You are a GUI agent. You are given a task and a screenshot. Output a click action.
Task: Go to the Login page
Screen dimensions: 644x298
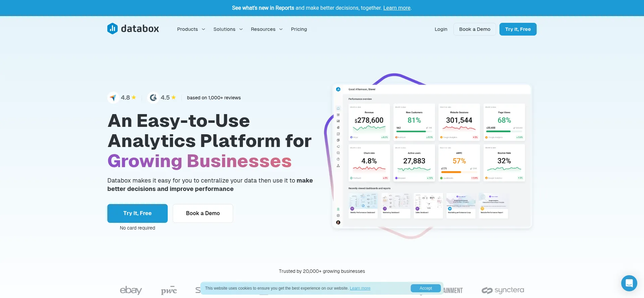(441, 30)
